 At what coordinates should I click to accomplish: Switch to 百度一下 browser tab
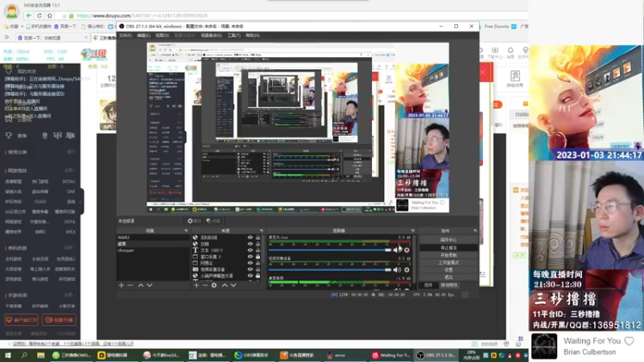(52, 38)
